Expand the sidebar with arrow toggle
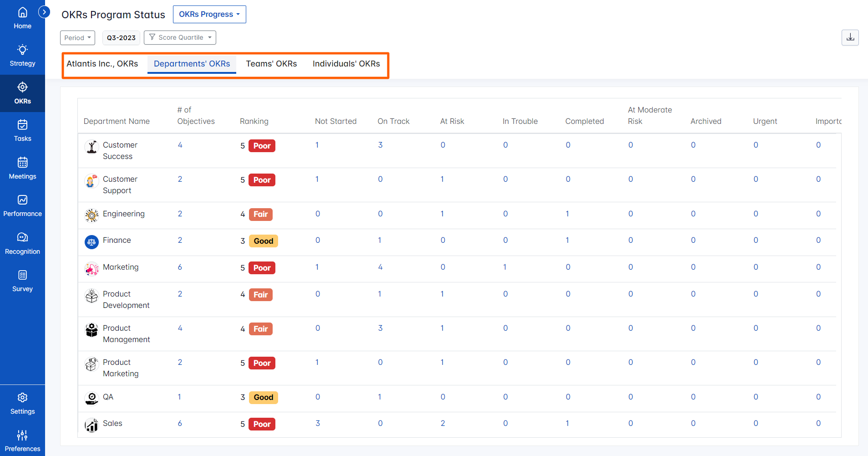 click(x=44, y=12)
